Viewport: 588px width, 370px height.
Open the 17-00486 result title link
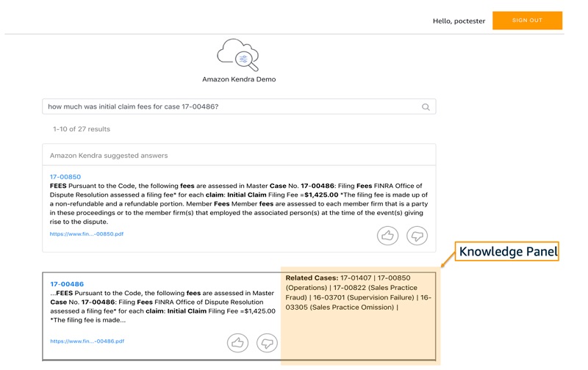[67, 284]
